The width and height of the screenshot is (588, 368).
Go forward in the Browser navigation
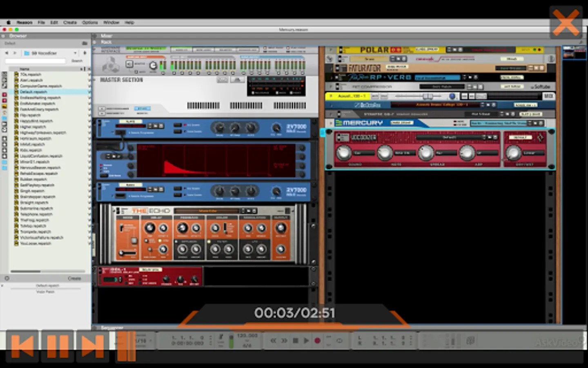click(x=15, y=53)
